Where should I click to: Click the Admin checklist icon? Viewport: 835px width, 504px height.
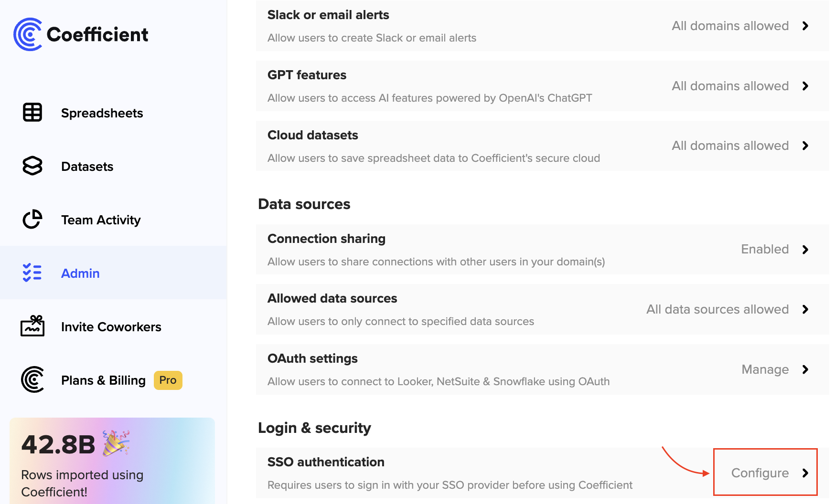pos(32,273)
